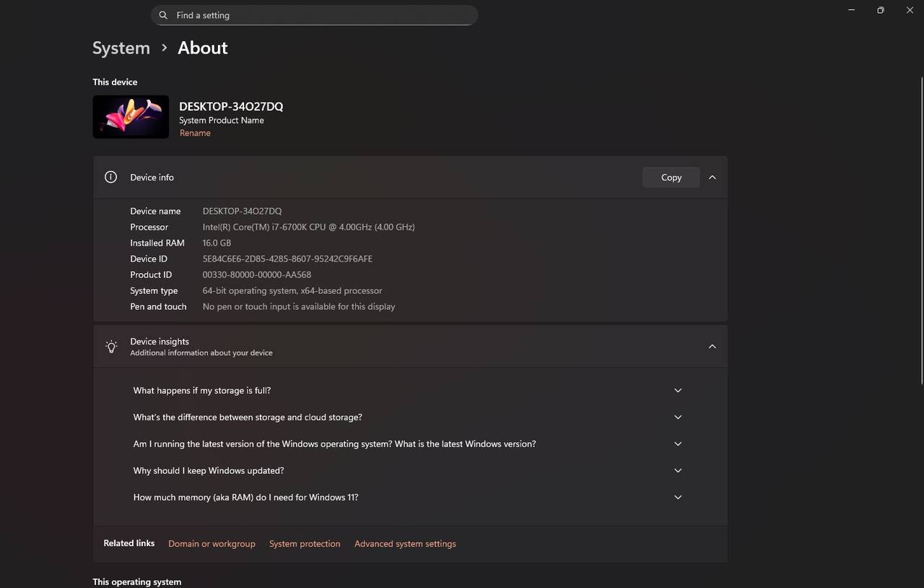Close the Settings window
924x588 pixels.
(x=910, y=10)
